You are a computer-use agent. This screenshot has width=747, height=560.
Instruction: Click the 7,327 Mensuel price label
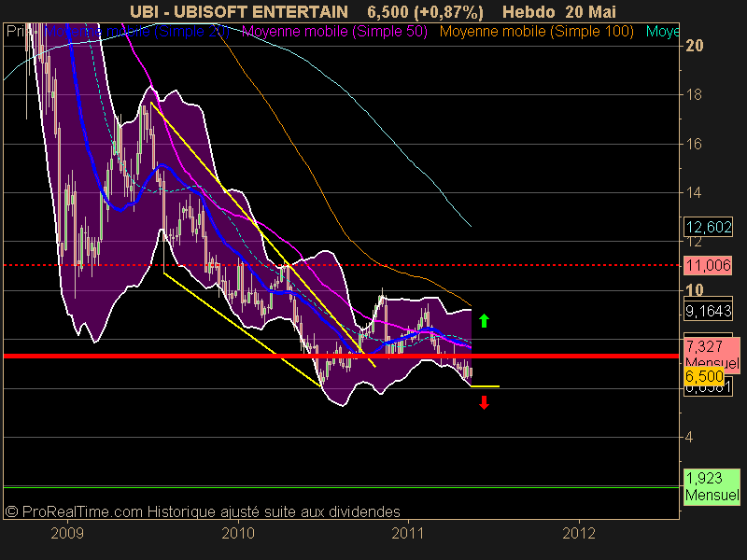(712, 354)
